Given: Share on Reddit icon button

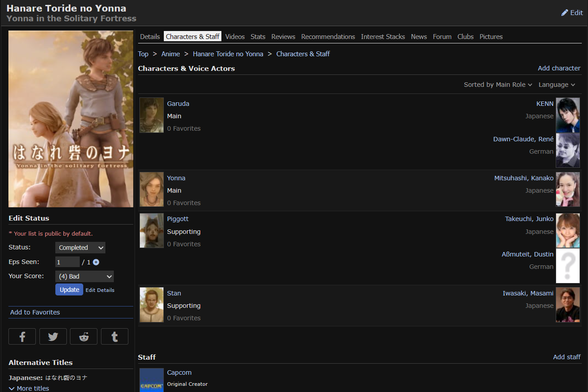Looking at the screenshot, I should (84, 337).
